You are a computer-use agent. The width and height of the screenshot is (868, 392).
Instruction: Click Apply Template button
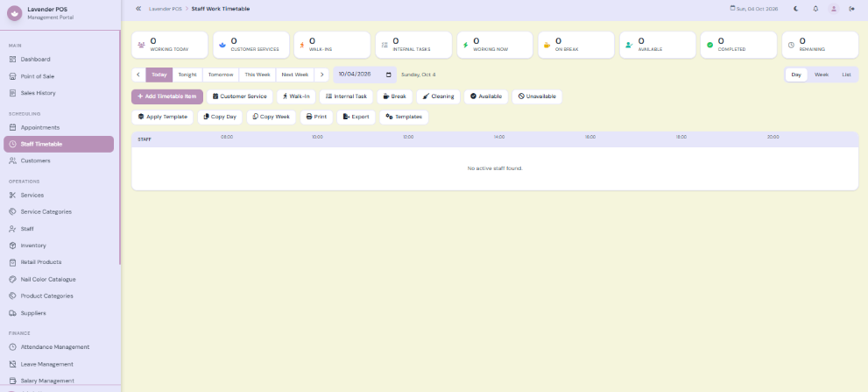[163, 117]
